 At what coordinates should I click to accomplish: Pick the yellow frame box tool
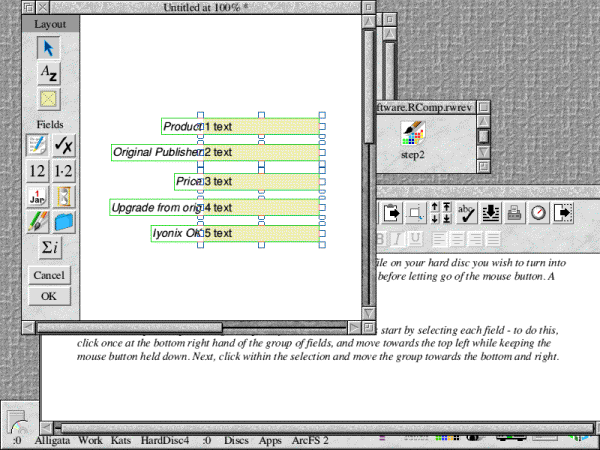pos(48,98)
